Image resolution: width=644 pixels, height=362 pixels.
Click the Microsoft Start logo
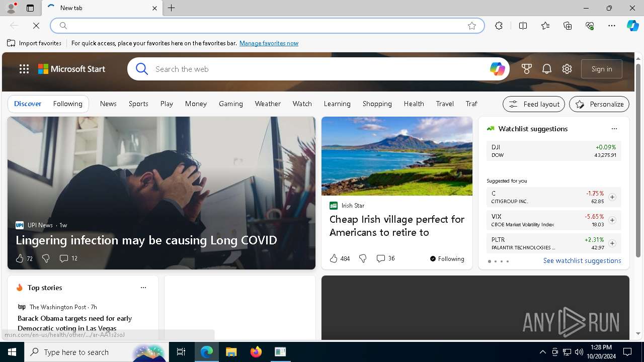71,69
